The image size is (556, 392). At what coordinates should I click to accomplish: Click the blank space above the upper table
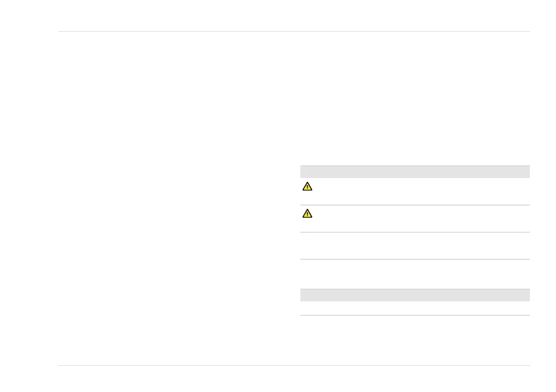pyautogui.click(x=414, y=103)
